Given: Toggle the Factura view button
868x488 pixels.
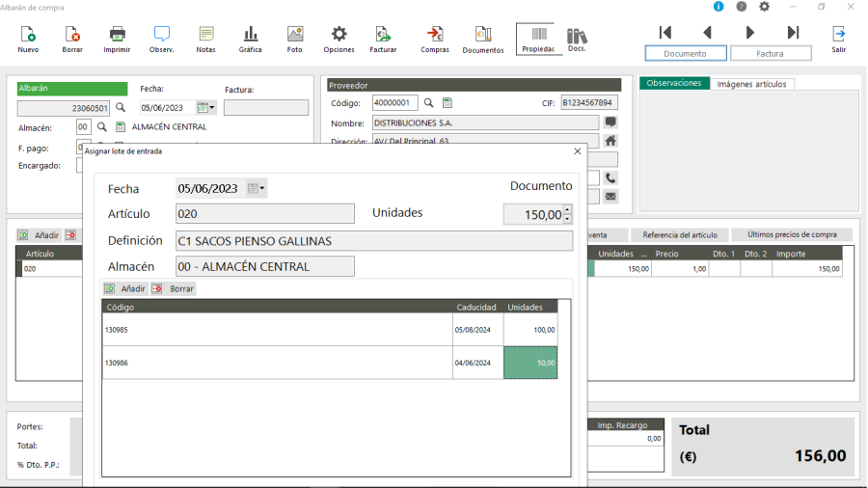Looking at the screenshot, I should [770, 54].
